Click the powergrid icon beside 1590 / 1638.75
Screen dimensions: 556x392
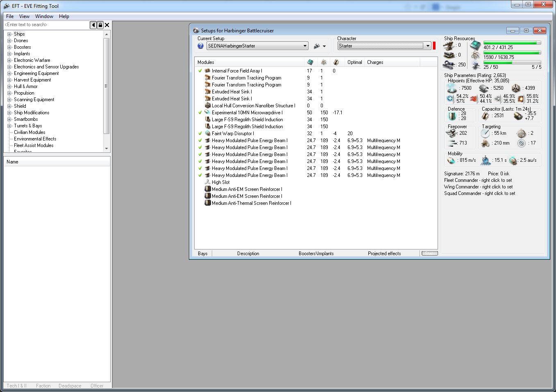tap(475, 55)
